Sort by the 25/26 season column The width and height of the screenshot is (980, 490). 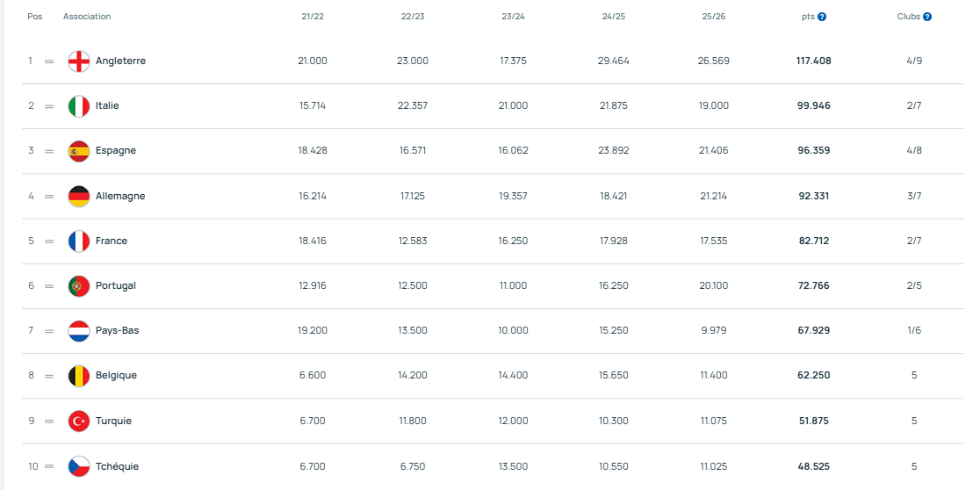coord(713,17)
